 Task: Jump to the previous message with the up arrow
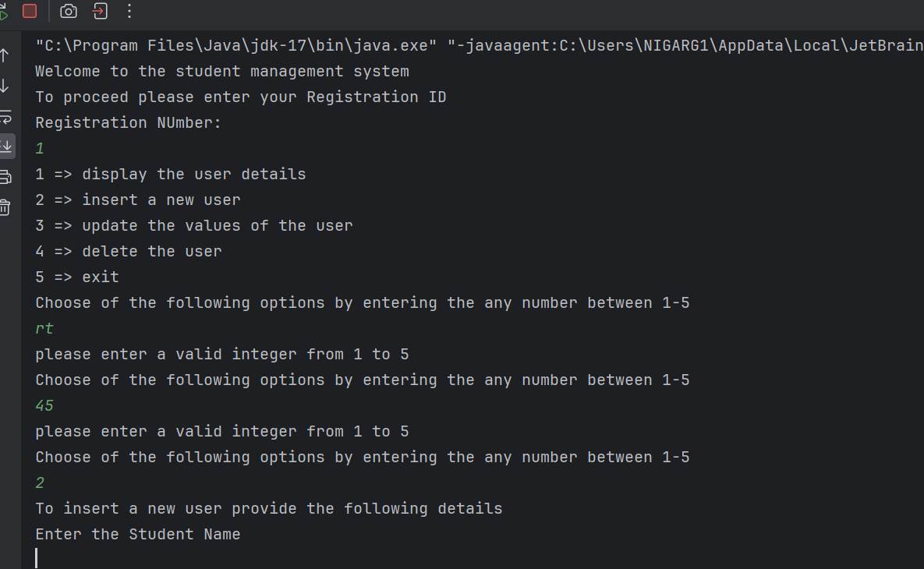coord(9,55)
